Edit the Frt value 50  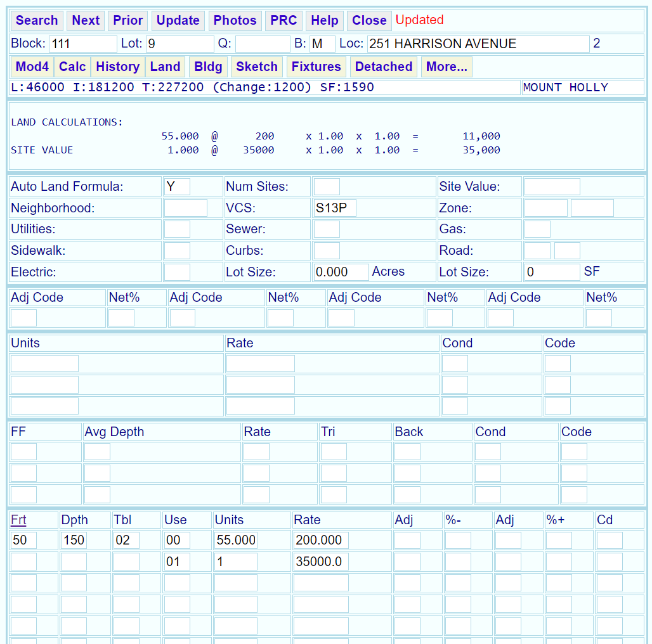tap(23, 540)
